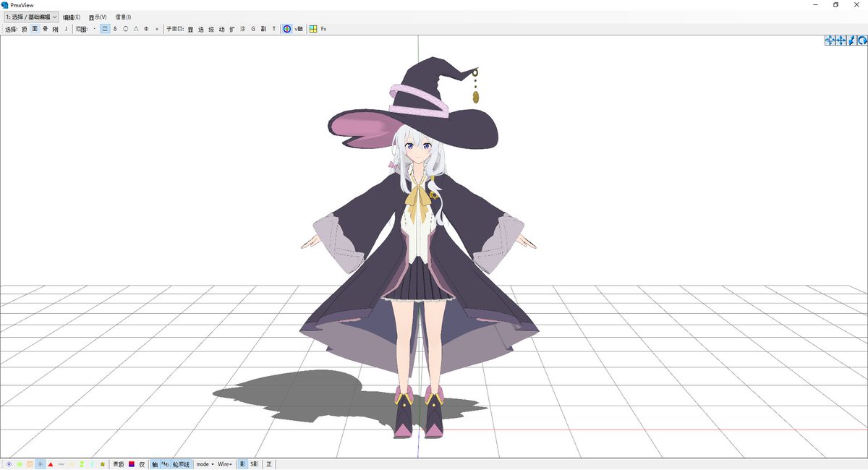Select the dot range mode
This screenshot has height=470, width=868.
[x=95, y=29]
